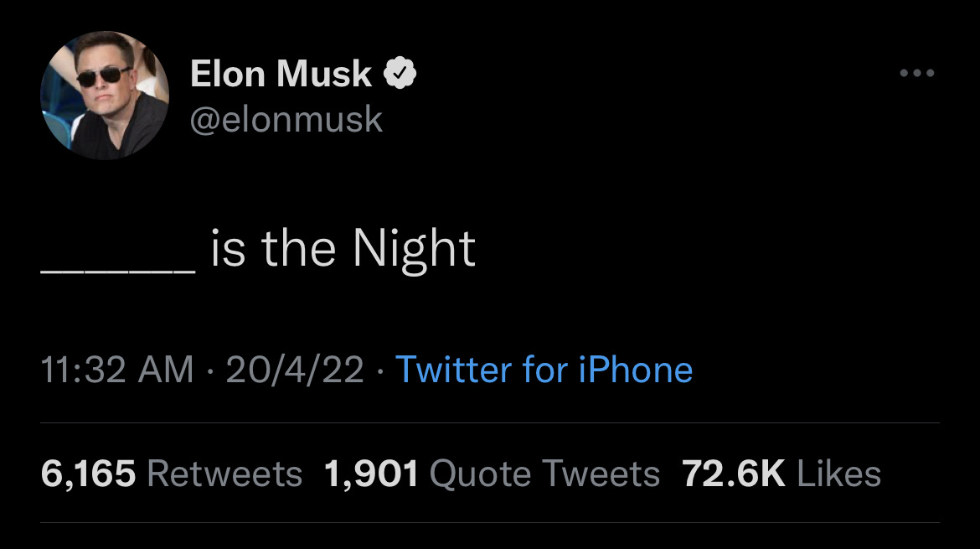Image resolution: width=980 pixels, height=549 pixels.
Task: Click the 20/4/22 date
Action: [295, 370]
